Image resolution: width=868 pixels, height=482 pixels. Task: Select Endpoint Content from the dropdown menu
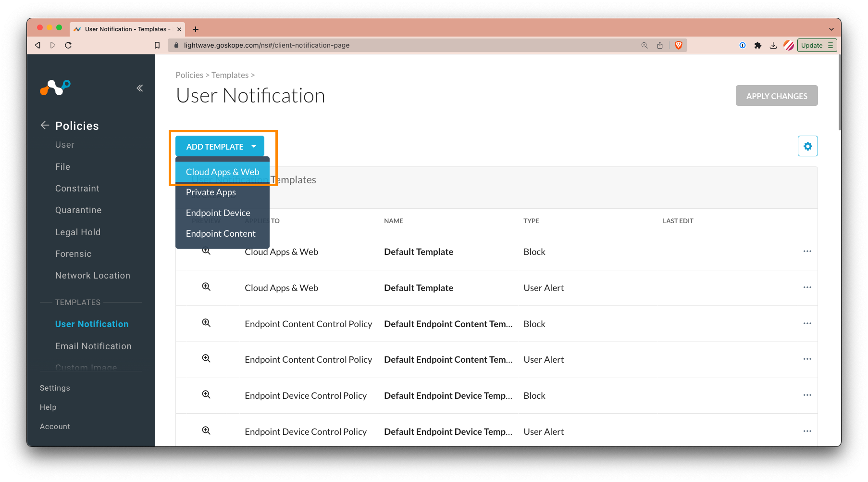coord(221,233)
